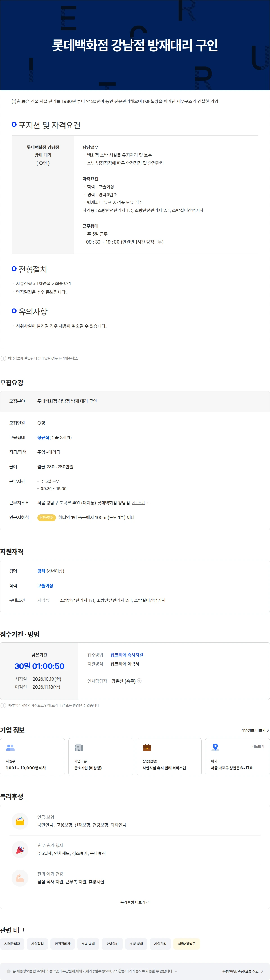Click the 휴무·휴가·행사 party icon
270x980 pixels.
tap(20, 849)
